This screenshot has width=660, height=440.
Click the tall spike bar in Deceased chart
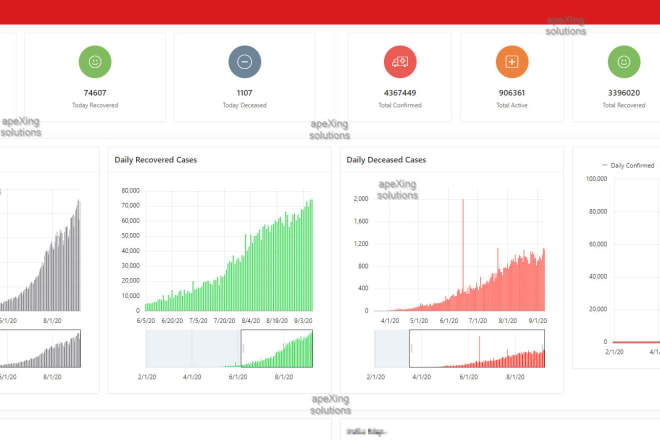coord(463,255)
